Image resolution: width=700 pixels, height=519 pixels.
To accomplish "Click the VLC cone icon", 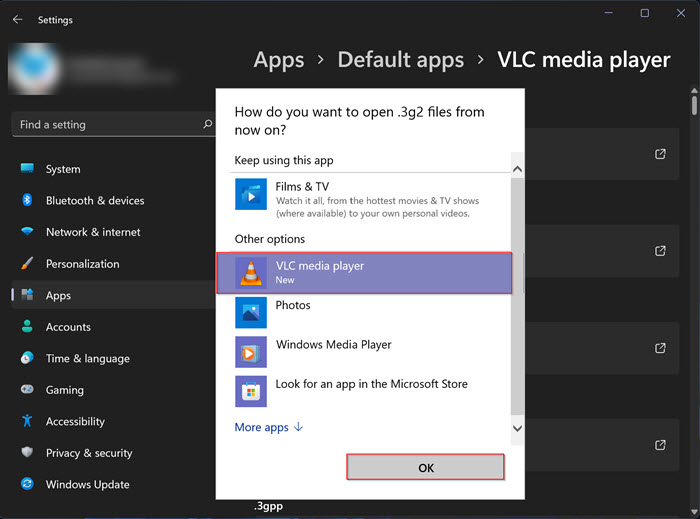I will click(x=251, y=273).
